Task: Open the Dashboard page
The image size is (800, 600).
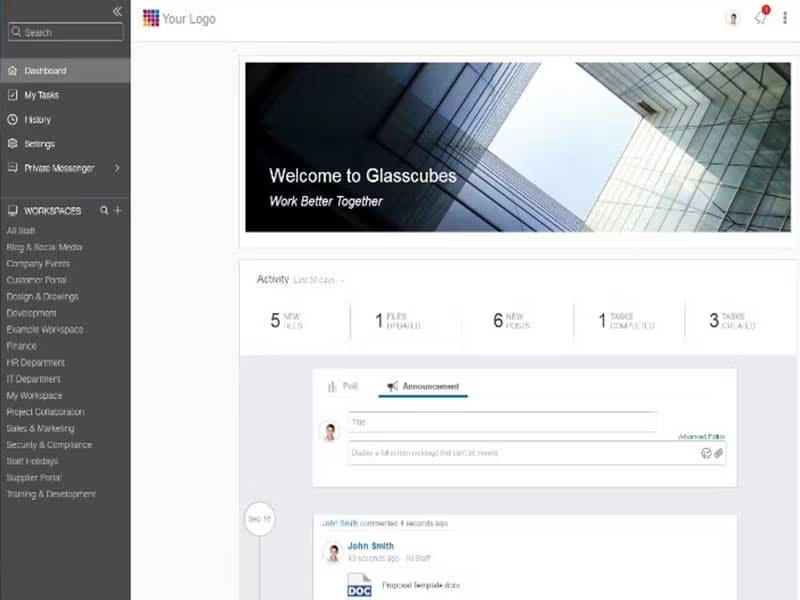Action: [65, 70]
